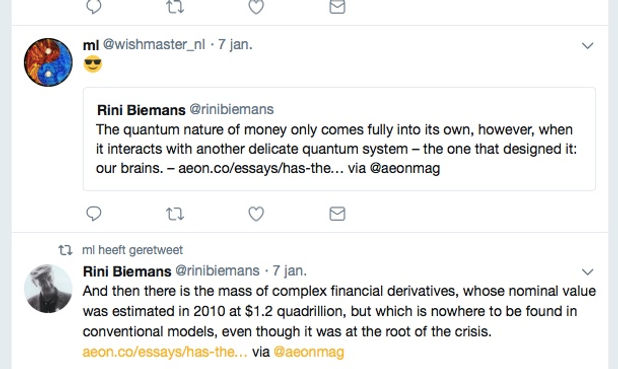This screenshot has width=618, height=369.
Task: Open @wishmaster_nl profile handle
Action: pos(154,45)
